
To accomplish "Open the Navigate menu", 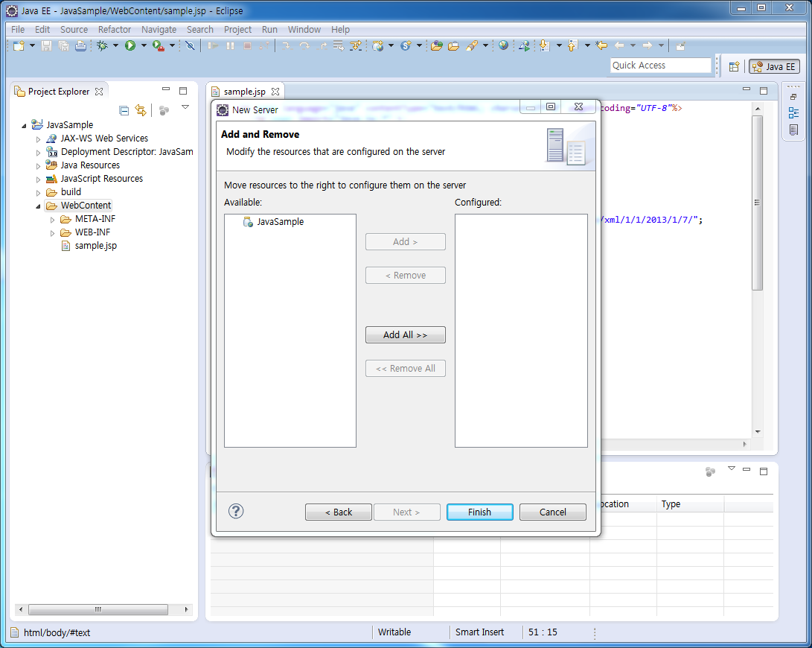I will coord(159,30).
